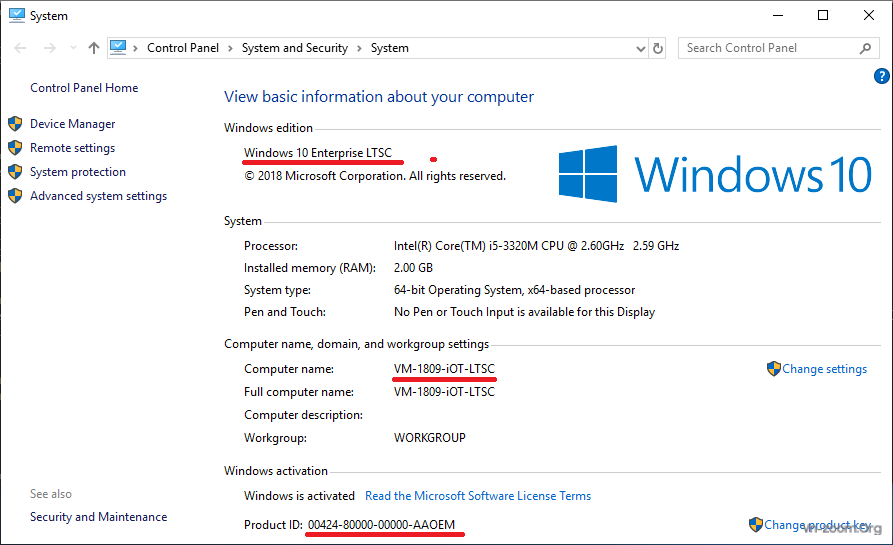Viewport: 893px width, 545px height.
Task: Click the shield icon beside Remote settings
Action: [x=15, y=147]
